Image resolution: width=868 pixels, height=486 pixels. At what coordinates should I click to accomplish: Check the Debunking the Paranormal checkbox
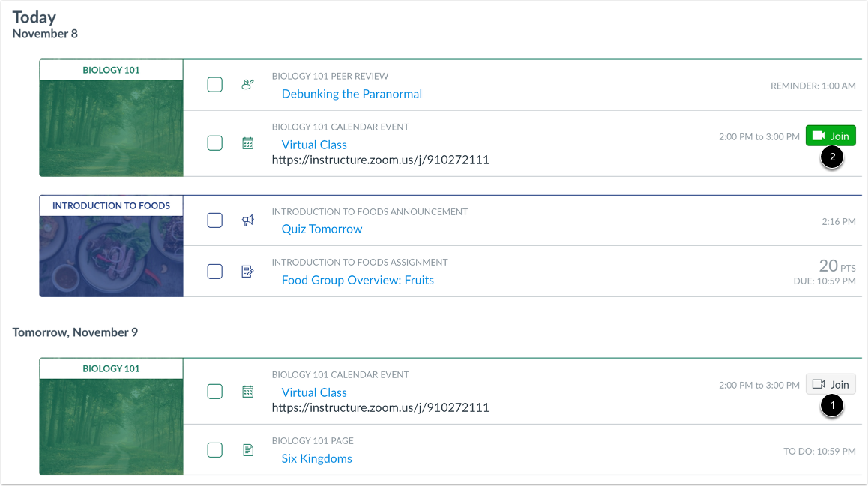tap(215, 85)
